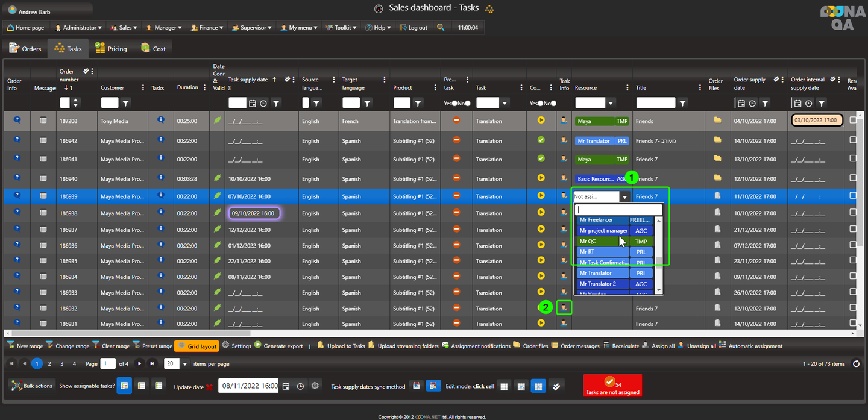Click Generate export green play icon
Screen dimensions: 868x420
(258, 346)
